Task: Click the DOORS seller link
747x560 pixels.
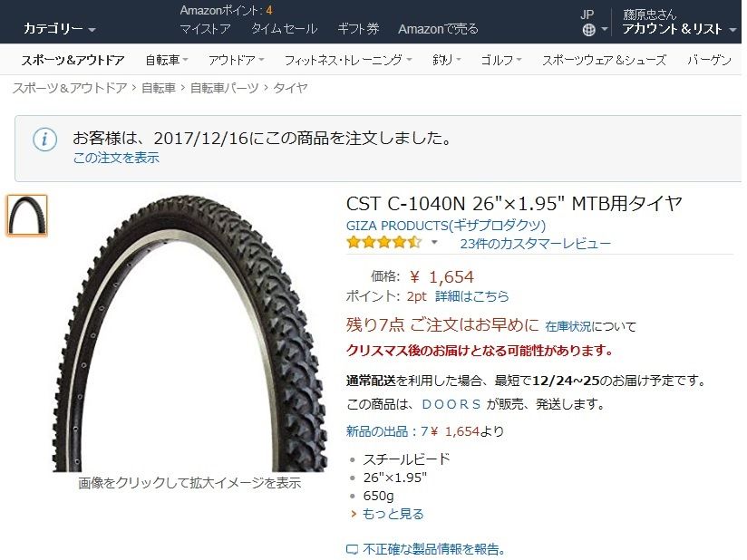Action: tap(451, 404)
